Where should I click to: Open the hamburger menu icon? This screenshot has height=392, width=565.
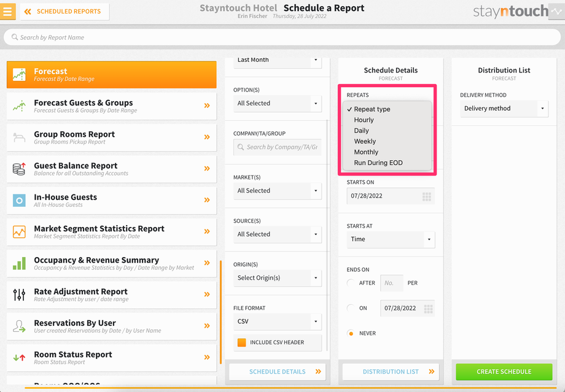coord(7,11)
